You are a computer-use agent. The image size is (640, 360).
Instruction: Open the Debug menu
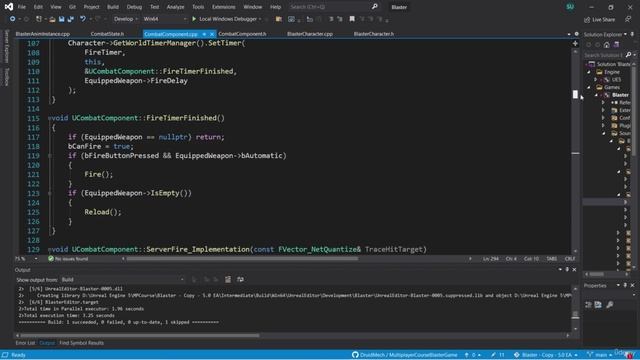134,7
